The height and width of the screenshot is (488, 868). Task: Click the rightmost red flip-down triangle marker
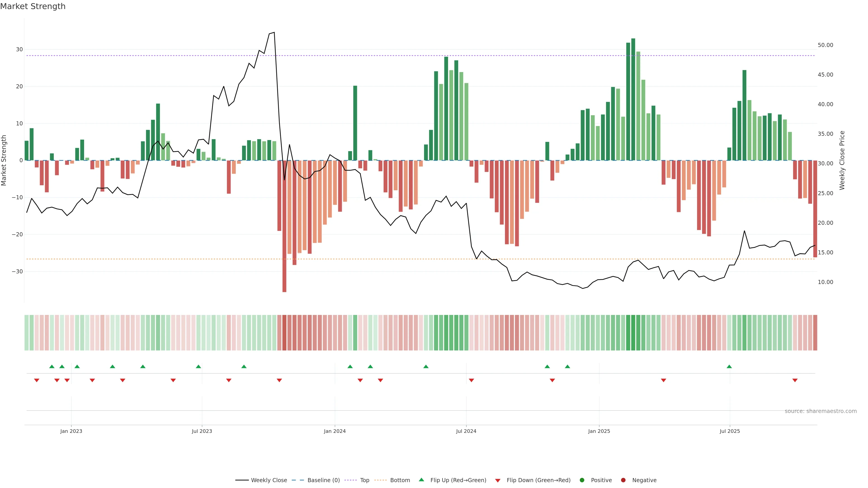tap(795, 380)
